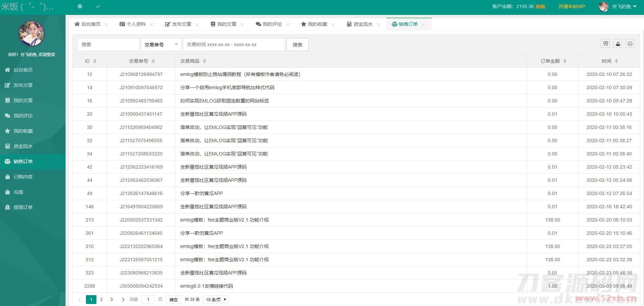Go to page 3 in pagination
The width and height of the screenshot is (644, 306).
(x=111, y=300)
